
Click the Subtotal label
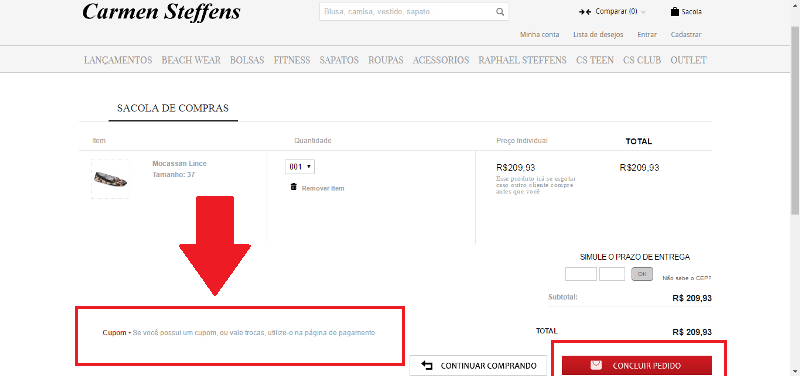[x=563, y=297]
